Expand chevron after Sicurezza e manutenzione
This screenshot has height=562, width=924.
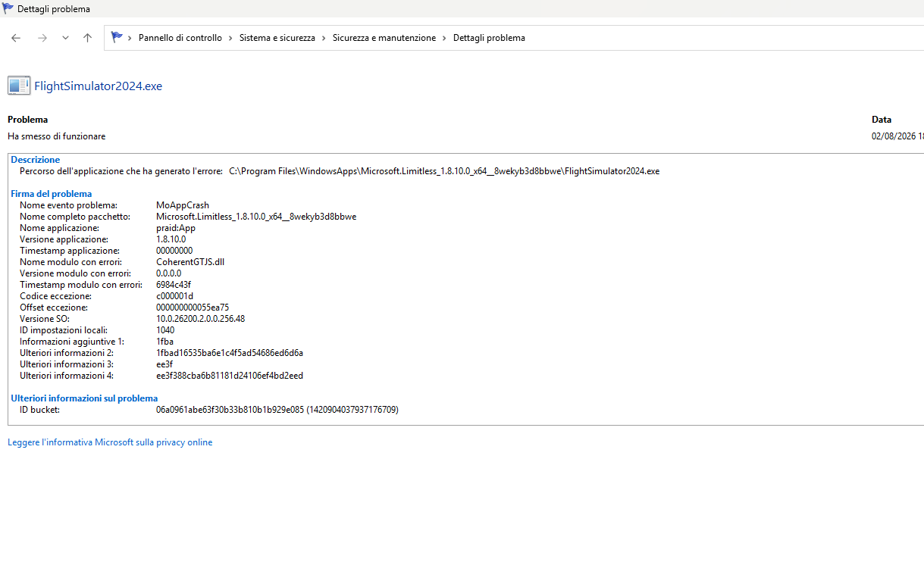coord(445,38)
